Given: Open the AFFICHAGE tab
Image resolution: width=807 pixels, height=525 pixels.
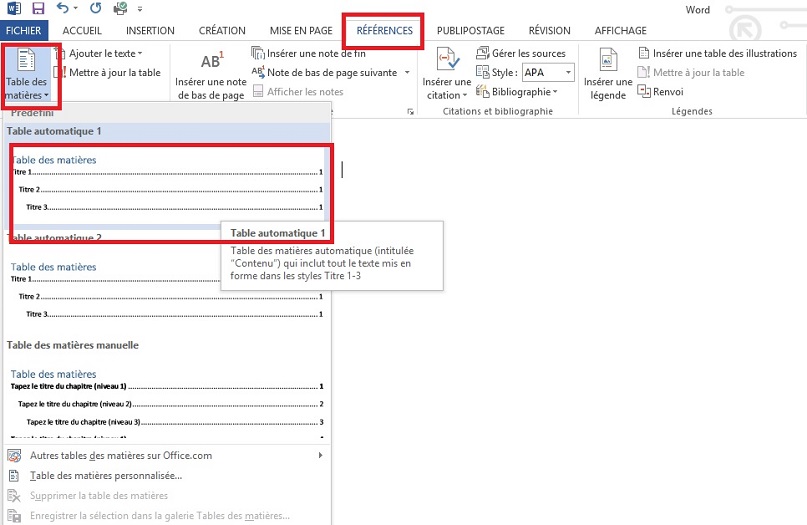Looking at the screenshot, I should coord(620,30).
